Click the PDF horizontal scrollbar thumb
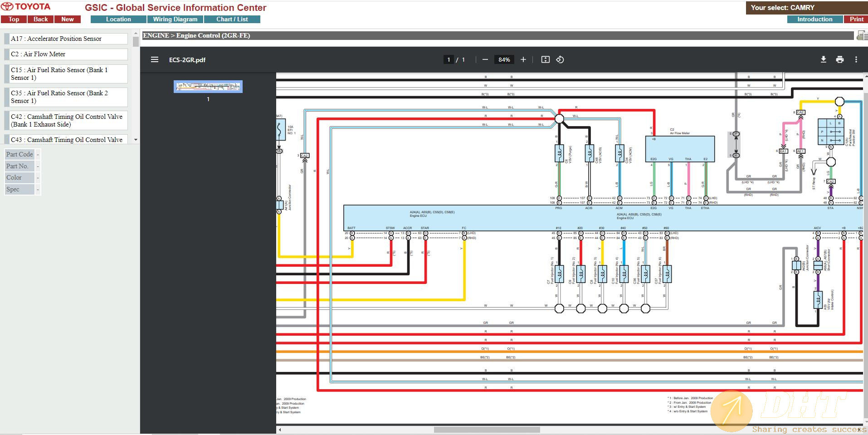The width and height of the screenshot is (868, 435). pyautogui.click(x=487, y=430)
